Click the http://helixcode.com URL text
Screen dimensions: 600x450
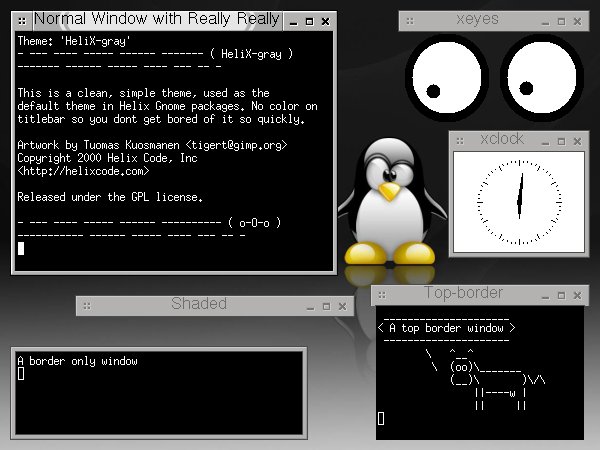(x=83, y=171)
